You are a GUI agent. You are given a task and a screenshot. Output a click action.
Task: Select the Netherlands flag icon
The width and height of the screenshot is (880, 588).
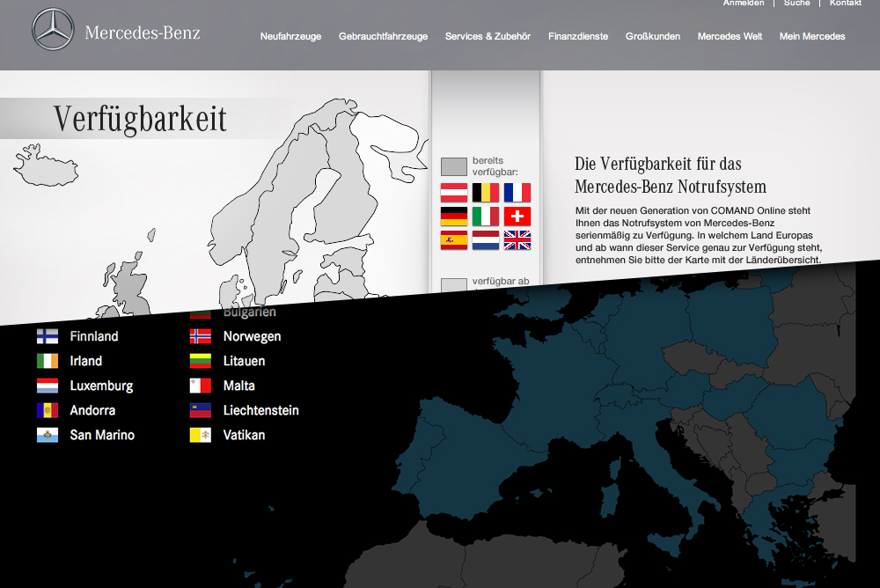tap(486, 240)
